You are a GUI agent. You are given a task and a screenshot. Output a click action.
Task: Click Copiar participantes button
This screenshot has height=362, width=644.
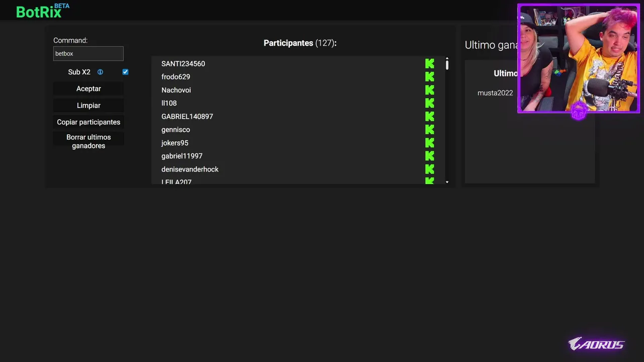coord(89,122)
